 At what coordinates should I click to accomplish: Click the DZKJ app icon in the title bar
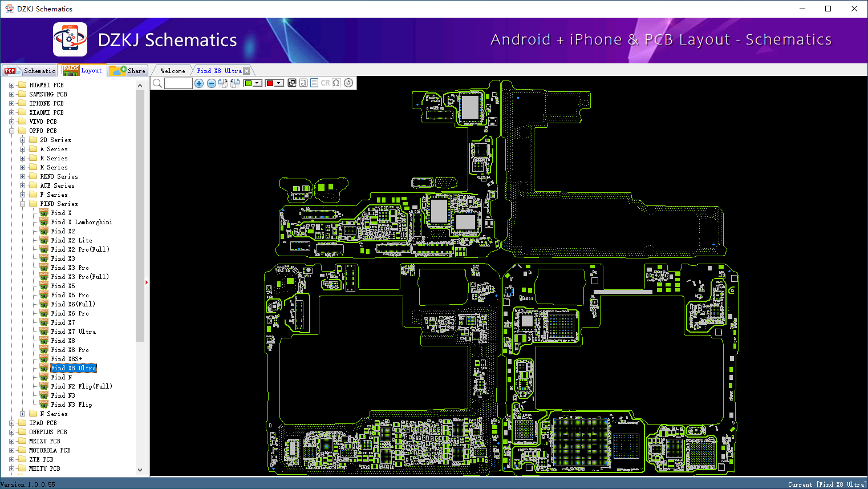click(9, 9)
